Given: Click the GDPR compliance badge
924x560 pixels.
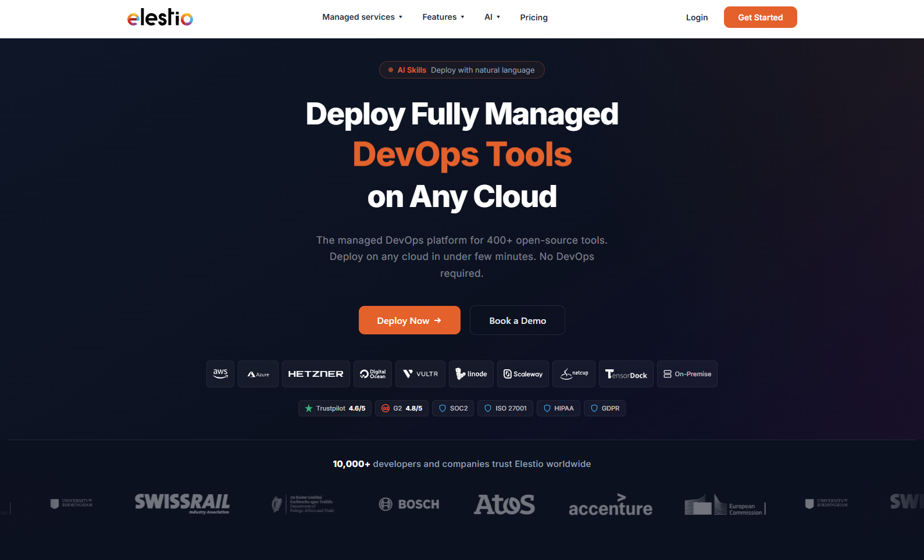Looking at the screenshot, I should tap(605, 408).
